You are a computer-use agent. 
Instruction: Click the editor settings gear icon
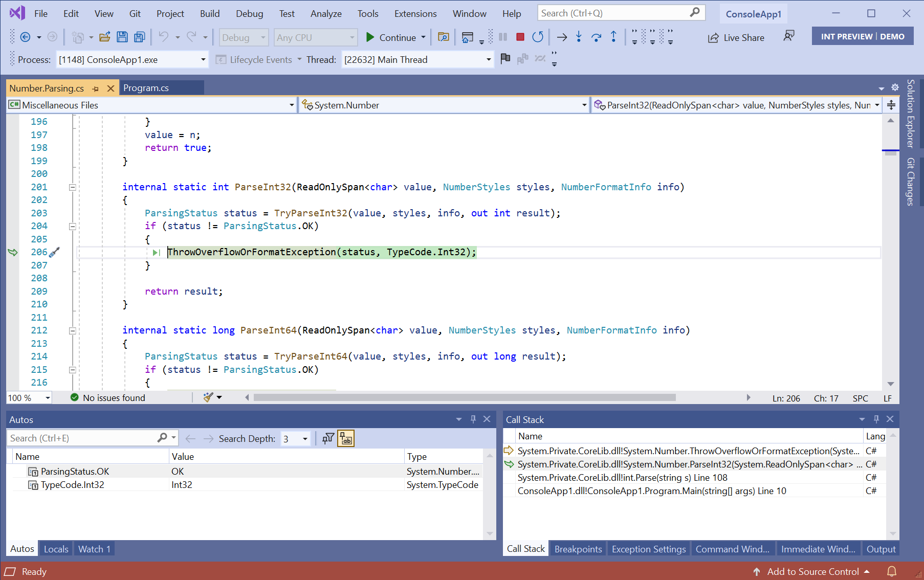(895, 87)
